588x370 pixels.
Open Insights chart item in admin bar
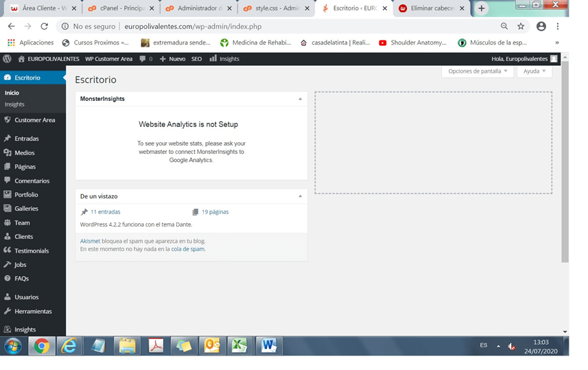[x=224, y=59]
